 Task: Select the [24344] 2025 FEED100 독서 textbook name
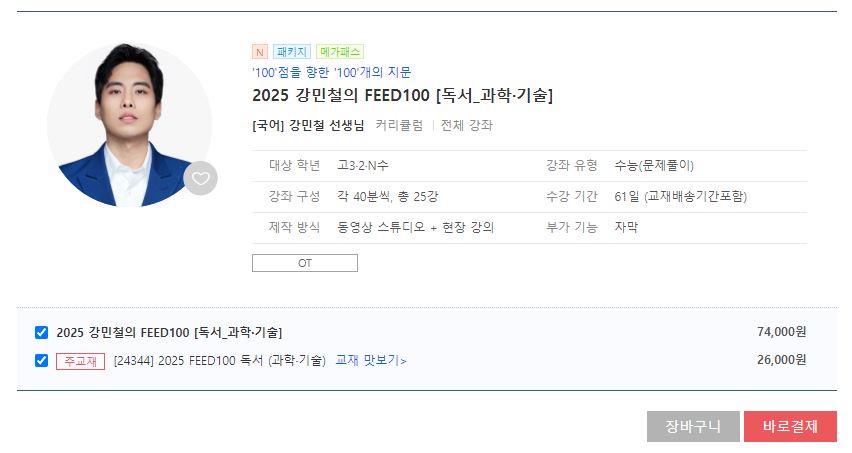pos(219,360)
